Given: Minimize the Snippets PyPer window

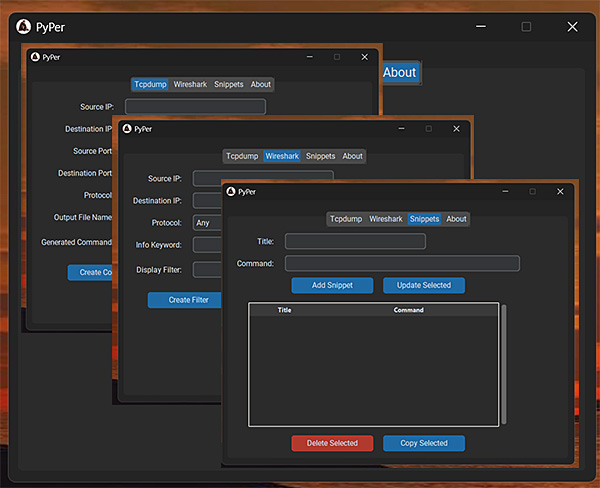Looking at the screenshot, I should [505, 191].
